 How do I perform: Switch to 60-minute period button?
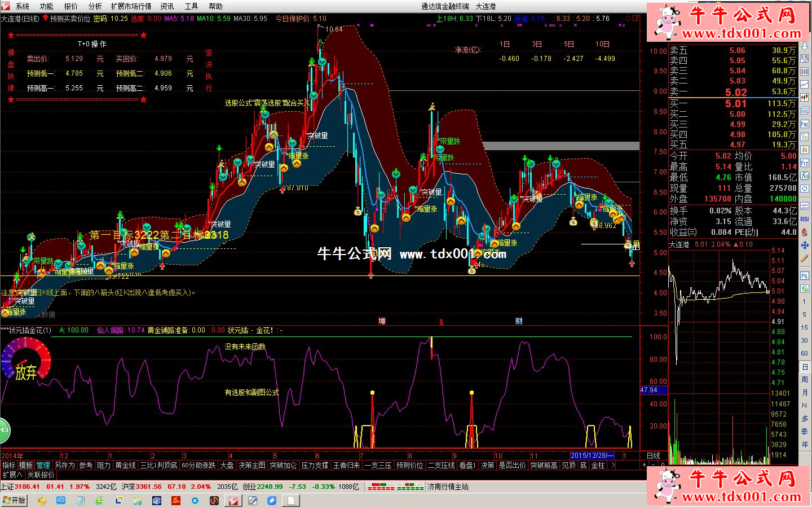805,353
